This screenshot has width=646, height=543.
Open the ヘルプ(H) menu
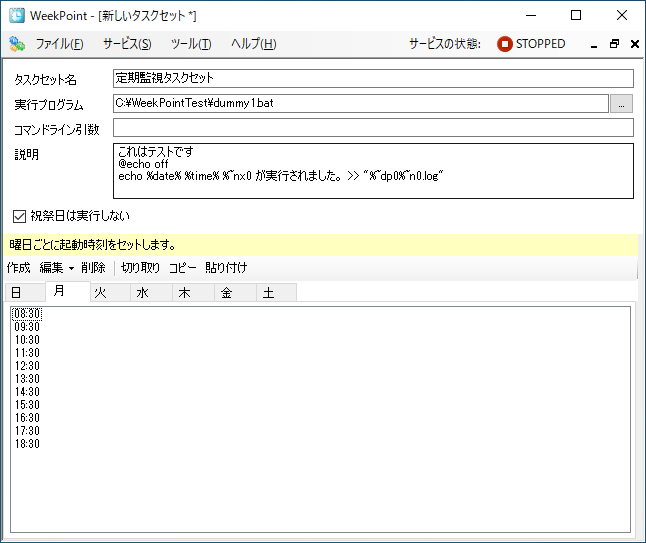coord(253,44)
